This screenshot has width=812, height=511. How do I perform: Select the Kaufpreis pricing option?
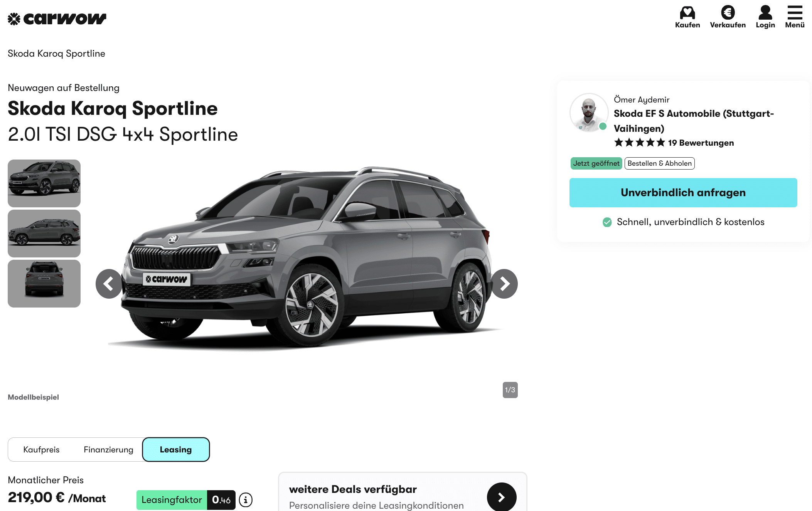coord(41,450)
